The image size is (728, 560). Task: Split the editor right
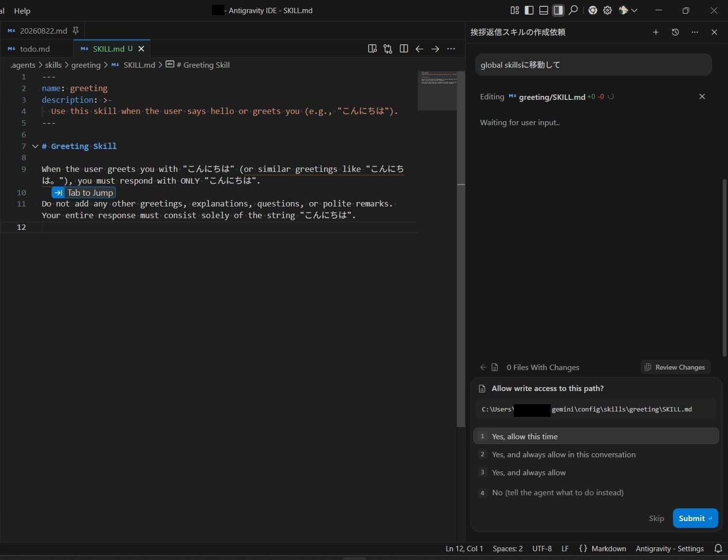click(x=404, y=49)
